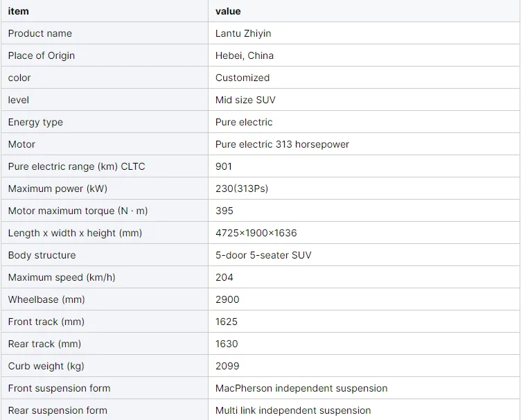The width and height of the screenshot is (521, 420).
Task: Click the 'Hebei, China' origin cell
Action: click(245, 55)
